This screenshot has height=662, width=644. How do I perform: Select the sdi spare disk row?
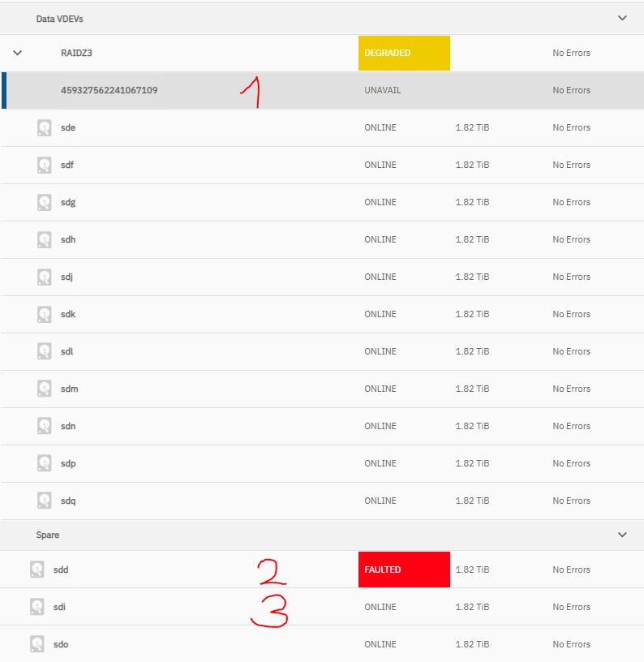click(322, 607)
